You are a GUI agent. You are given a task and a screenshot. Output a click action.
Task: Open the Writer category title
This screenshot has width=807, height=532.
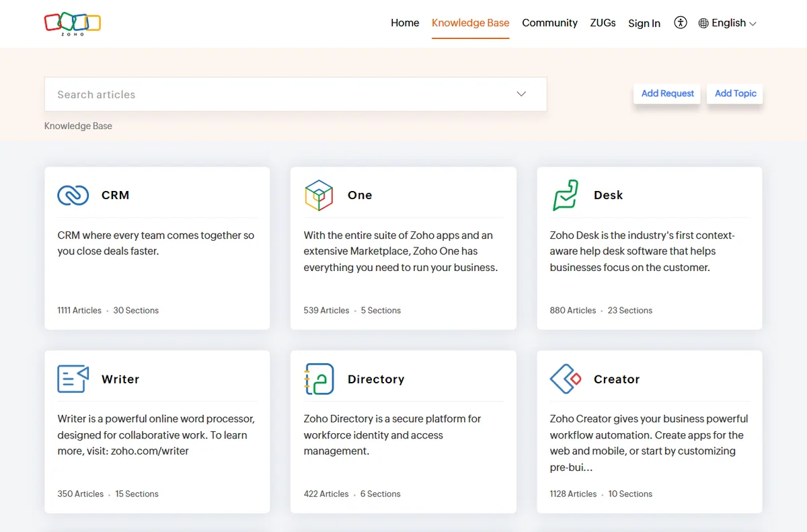coord(120,379)
